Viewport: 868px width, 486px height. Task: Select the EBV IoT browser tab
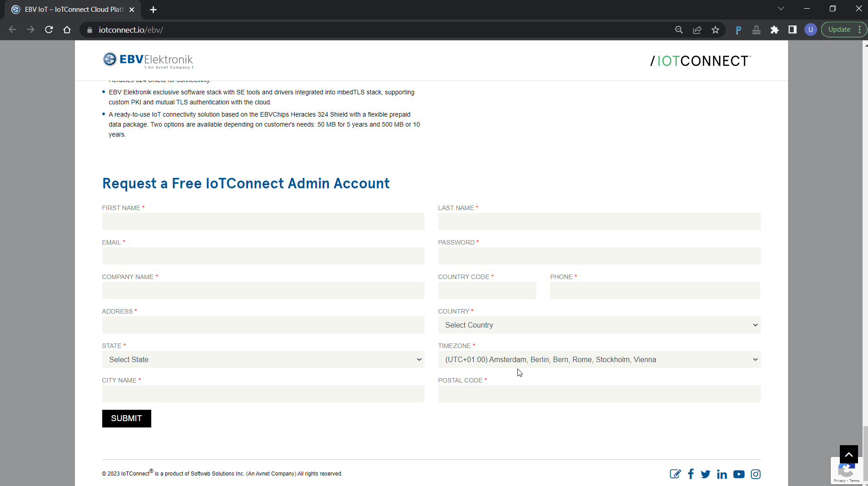(x=73, y=10)
